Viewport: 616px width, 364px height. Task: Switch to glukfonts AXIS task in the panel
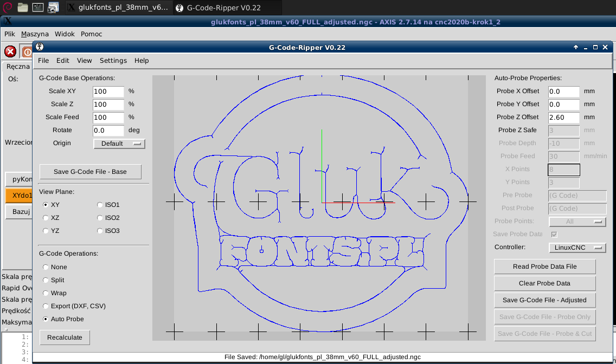[x=119, y=8]
